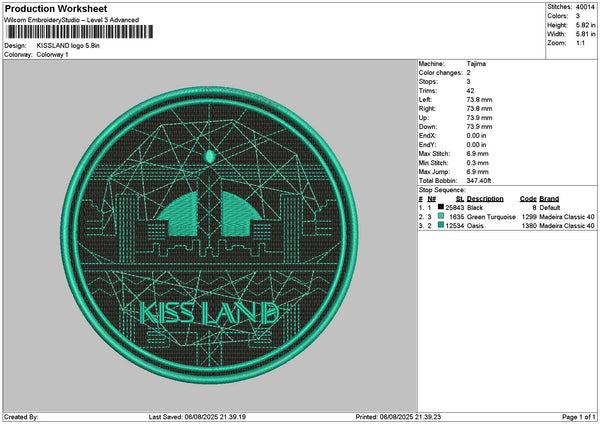Click the 'Default' brand in Black row
The height and width of the screenshot is (424, 600).
coord(549,207)
